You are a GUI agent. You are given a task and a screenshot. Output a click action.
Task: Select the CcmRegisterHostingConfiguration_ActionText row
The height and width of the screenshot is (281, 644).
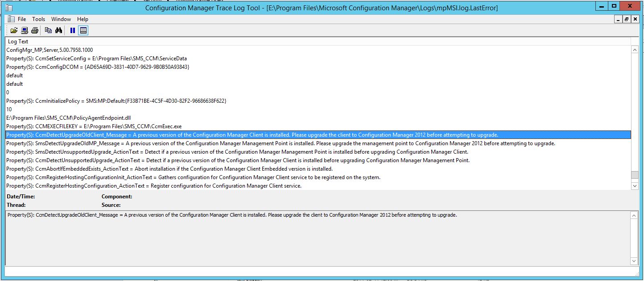coord(318,186)
